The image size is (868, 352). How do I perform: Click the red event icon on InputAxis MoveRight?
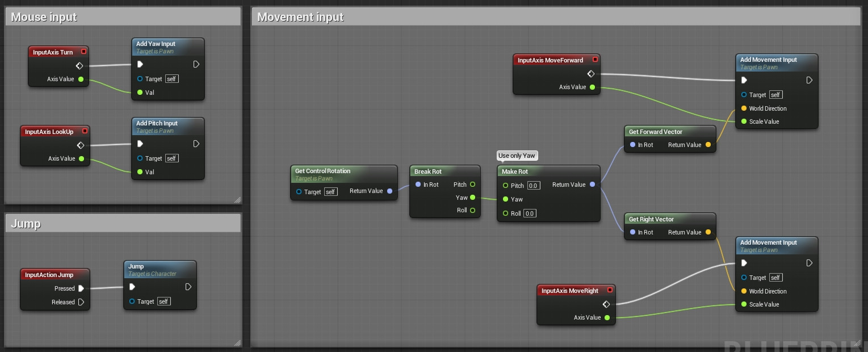point(610,290)
